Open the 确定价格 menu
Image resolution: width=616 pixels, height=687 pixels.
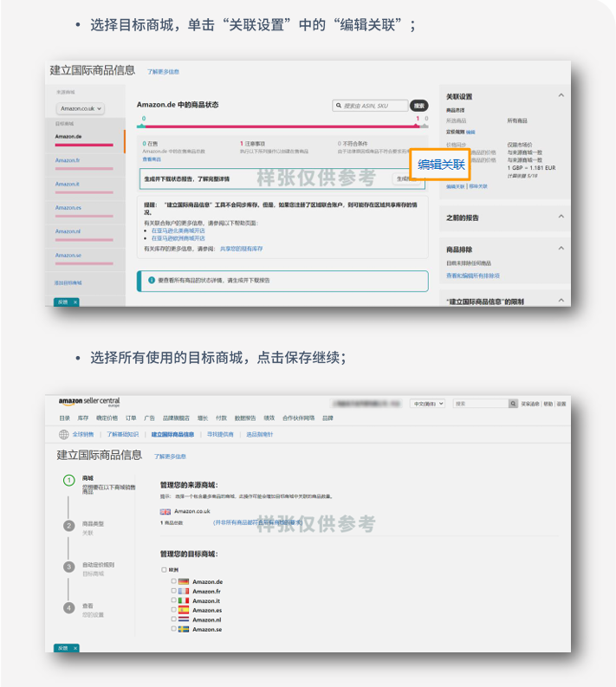(107, 418)
